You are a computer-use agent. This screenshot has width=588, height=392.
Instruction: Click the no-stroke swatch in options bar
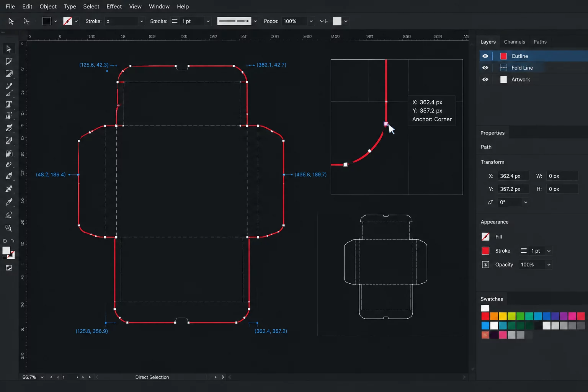pos(67,21)
